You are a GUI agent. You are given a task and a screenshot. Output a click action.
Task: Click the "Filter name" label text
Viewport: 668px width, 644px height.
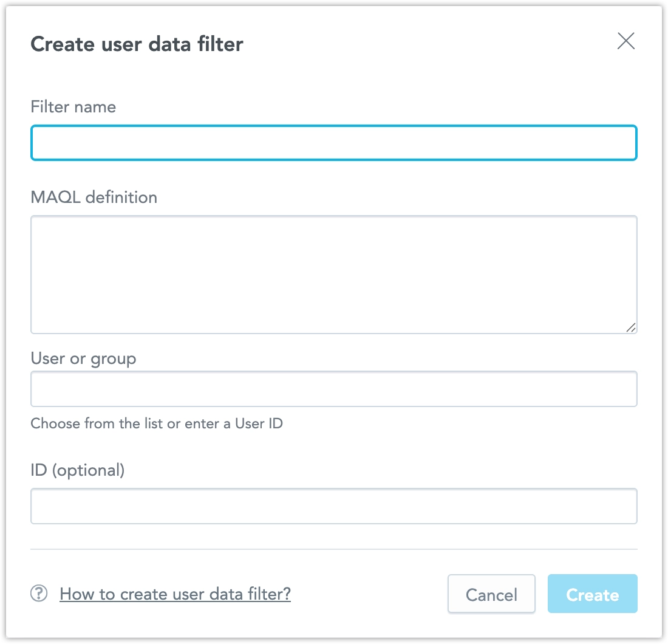point(73,107)
